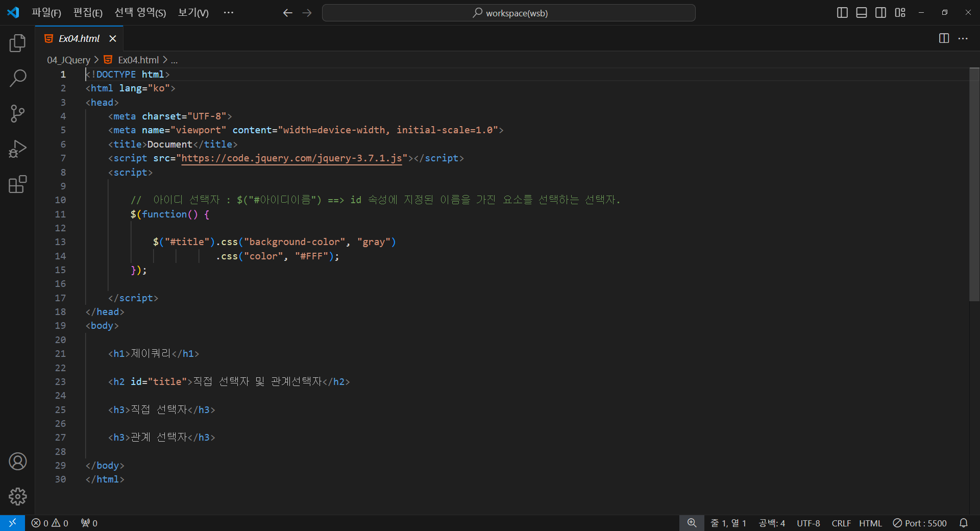Click Port : 5500 Live Server status
Screen dimensions: 980x531
[920, 523]
